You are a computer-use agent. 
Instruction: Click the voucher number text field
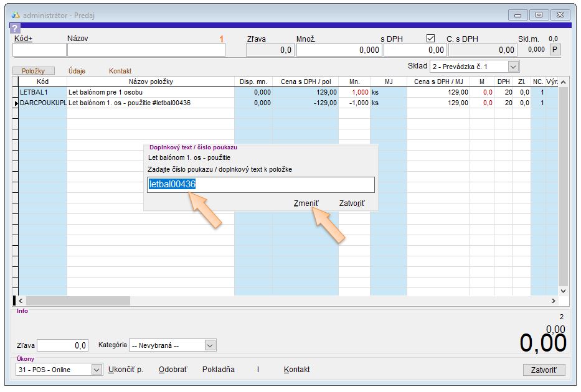261,185
